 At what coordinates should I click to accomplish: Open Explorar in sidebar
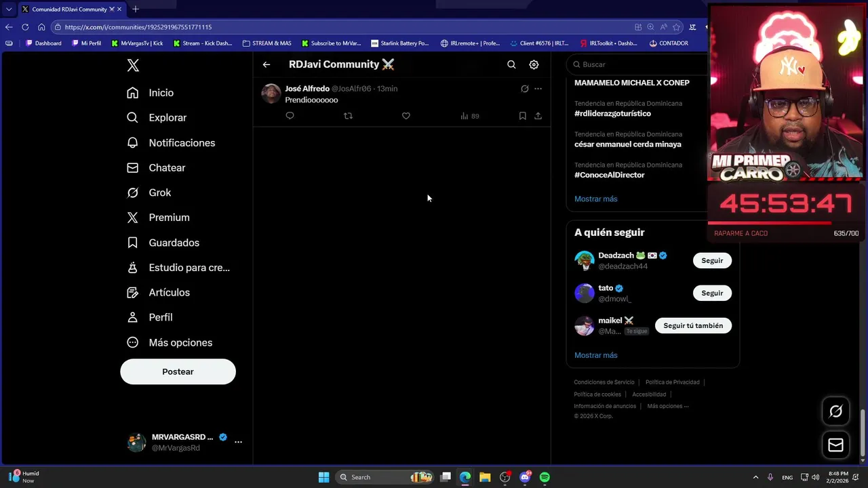(157, 118)
